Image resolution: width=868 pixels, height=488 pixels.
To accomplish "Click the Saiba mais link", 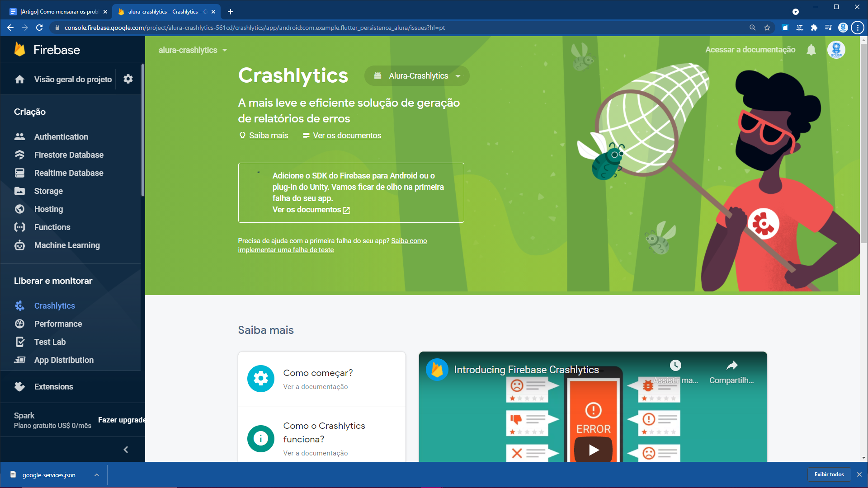I will (x=269, y=136).
